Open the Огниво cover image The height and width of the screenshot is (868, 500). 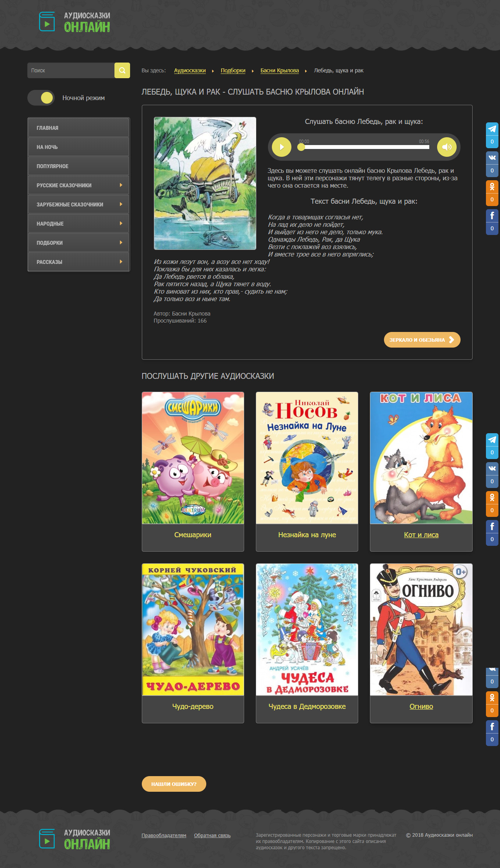click(x=421, y=629)
